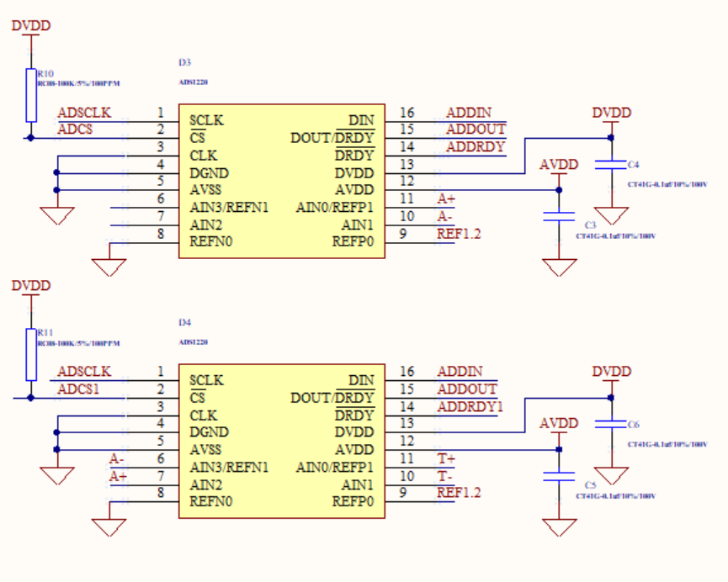
Task: Select the R11 resistor symbol
Action: 31,355
